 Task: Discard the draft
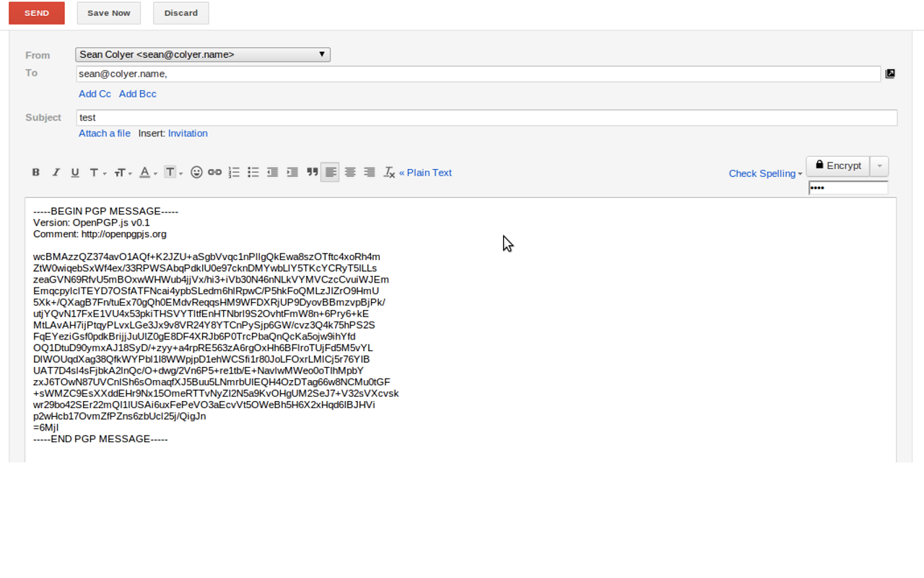tap(181, 13)
